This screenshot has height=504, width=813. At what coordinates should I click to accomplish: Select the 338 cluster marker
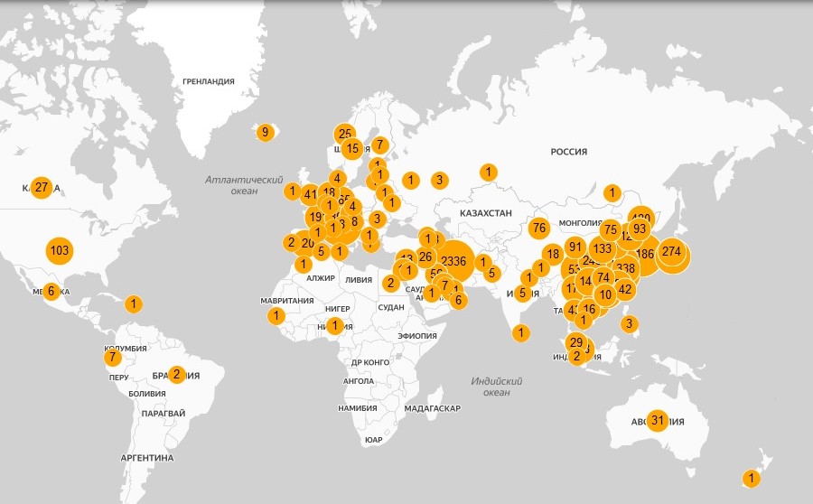click(626, 268)
